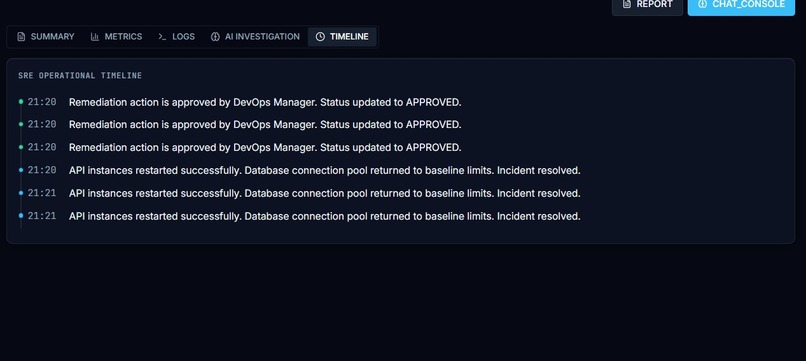This screenshot has width=806, height=361.
Task: Click the 21:20 timestamp of API instances entry
Action: coord(42,170)
